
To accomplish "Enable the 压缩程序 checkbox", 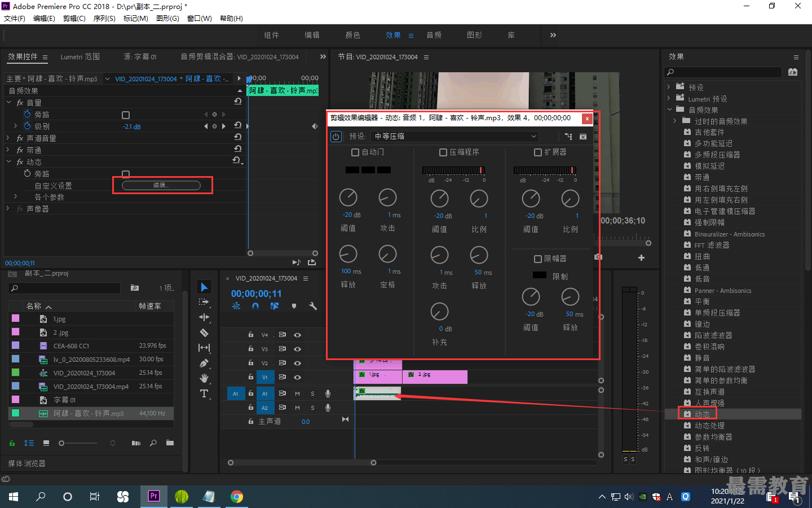I will 443,152.
